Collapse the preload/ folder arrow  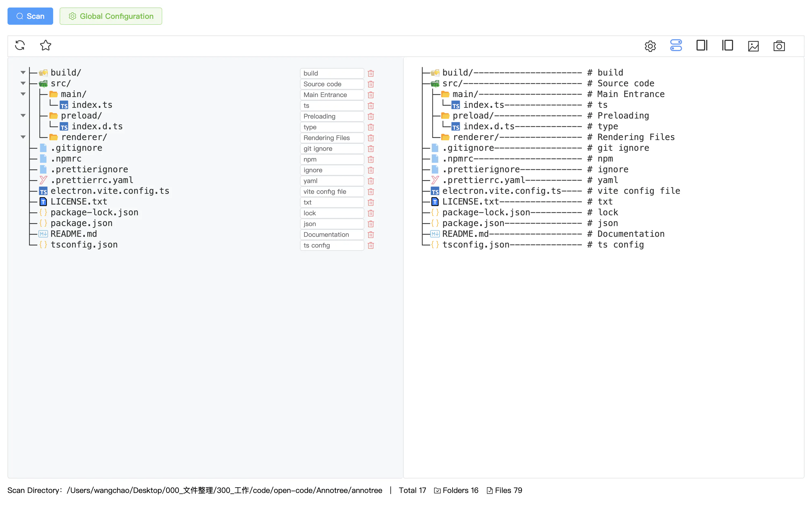(x=23, y=116)
